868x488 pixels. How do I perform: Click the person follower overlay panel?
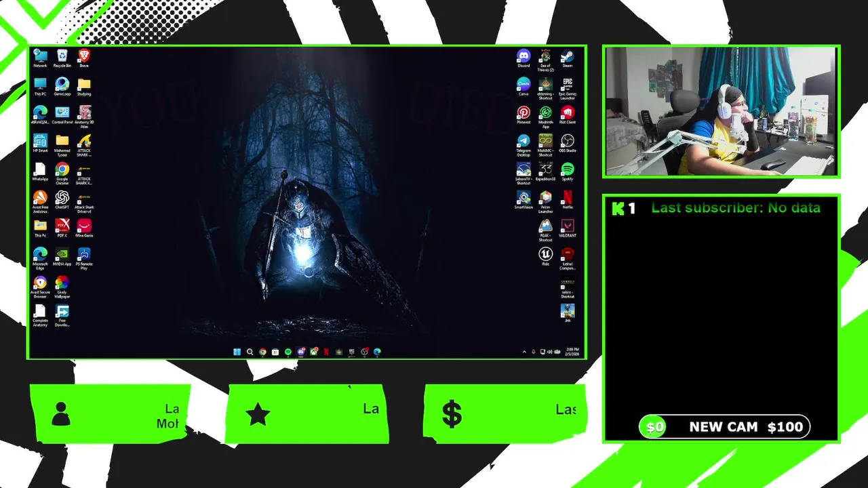111,413
